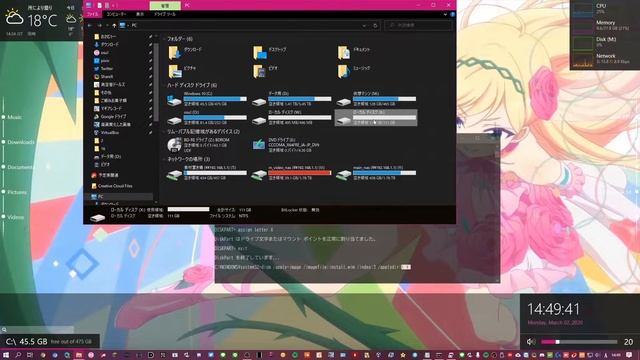The image size is (640, 360).
Task: Click the C:\ 45.5 GB free widget
Action: point(49,341)
